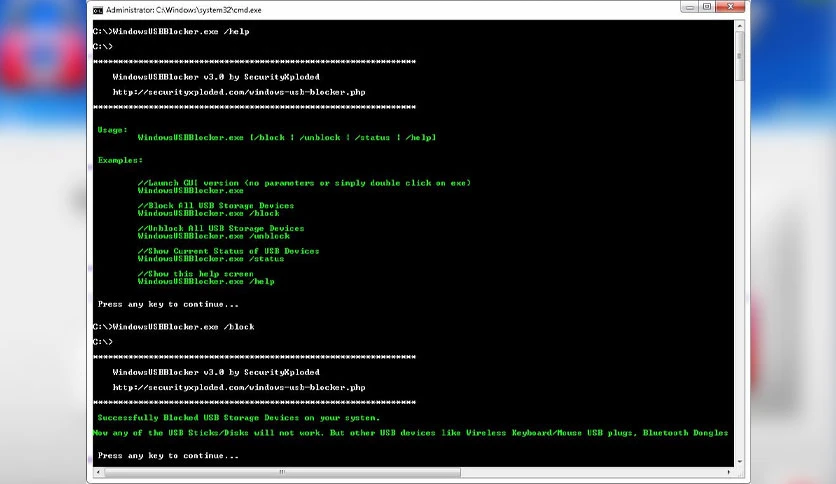Maximize the command prompt window

pos(706,7)
